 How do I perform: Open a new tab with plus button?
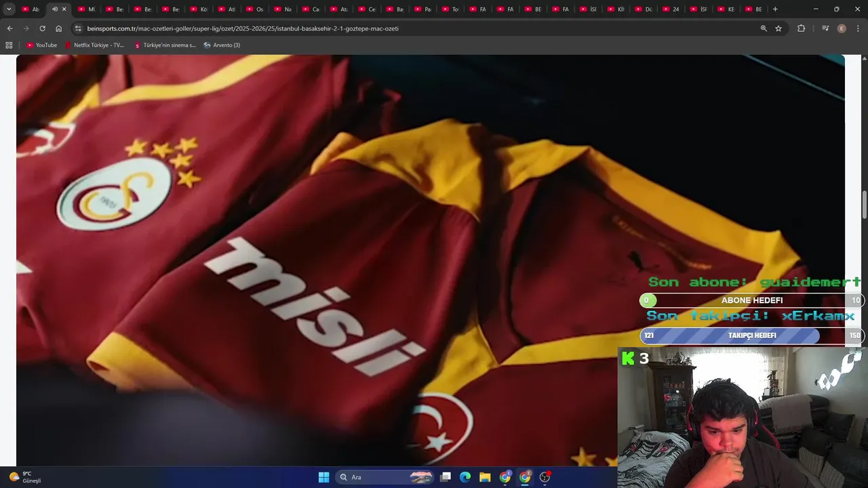click(x=775, y=9)
